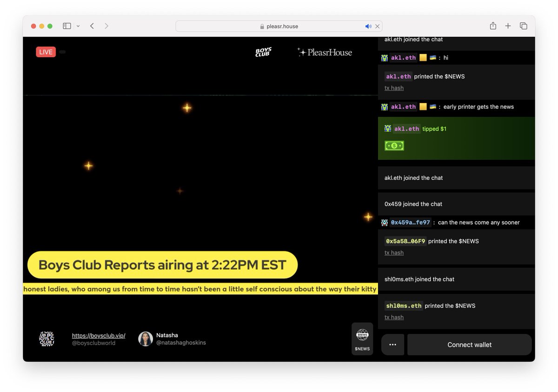Click the shl0ms.eth name tag

pos(404,306)
